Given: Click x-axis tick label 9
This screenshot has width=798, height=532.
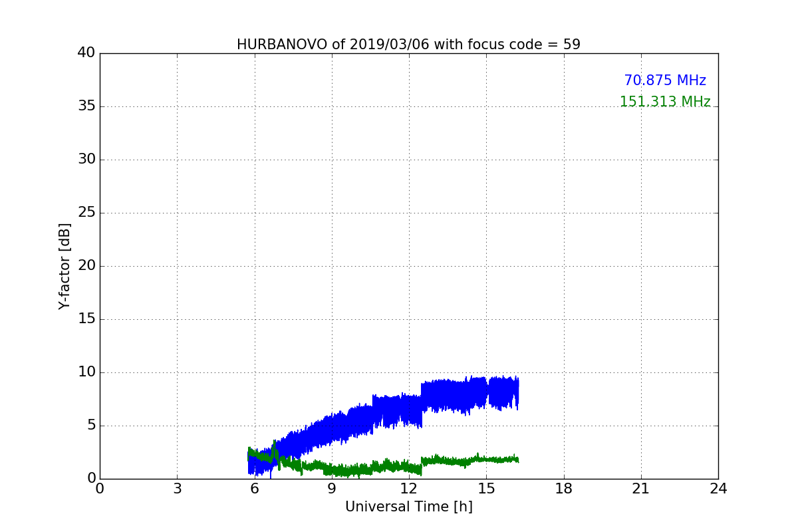Looking at the screenshot, I should click(332, 489).
